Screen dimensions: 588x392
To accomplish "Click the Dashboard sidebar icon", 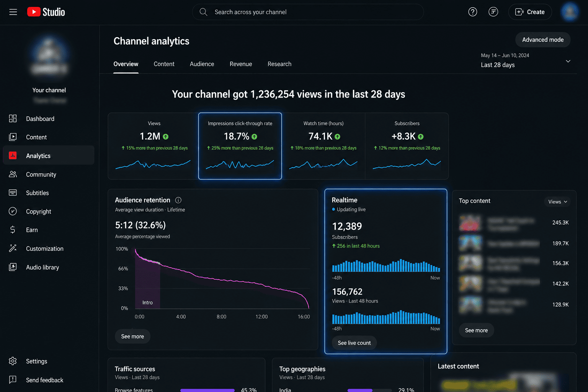I will (13, 119).
